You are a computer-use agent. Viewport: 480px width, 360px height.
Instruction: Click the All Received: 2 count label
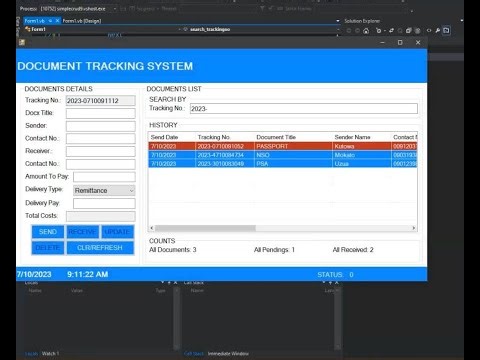353,250
